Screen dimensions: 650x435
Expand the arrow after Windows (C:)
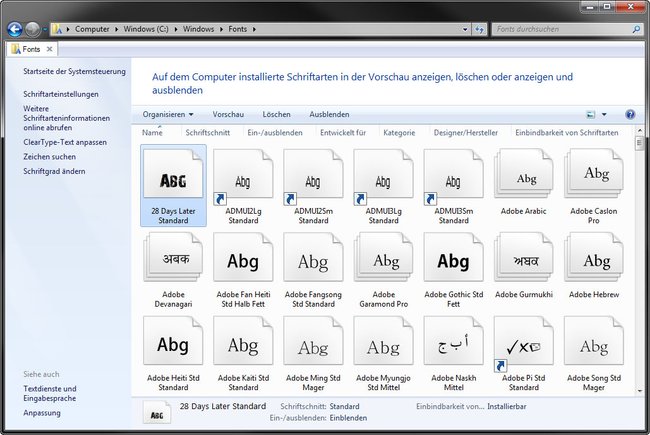point(176,29)
